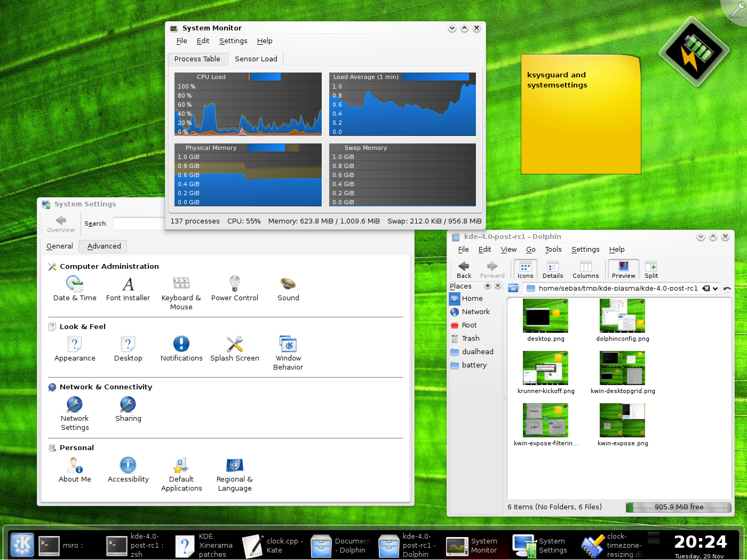Go Back in Dolphin
This screenshot has width=747, height=560.
(x=464, y=270)
